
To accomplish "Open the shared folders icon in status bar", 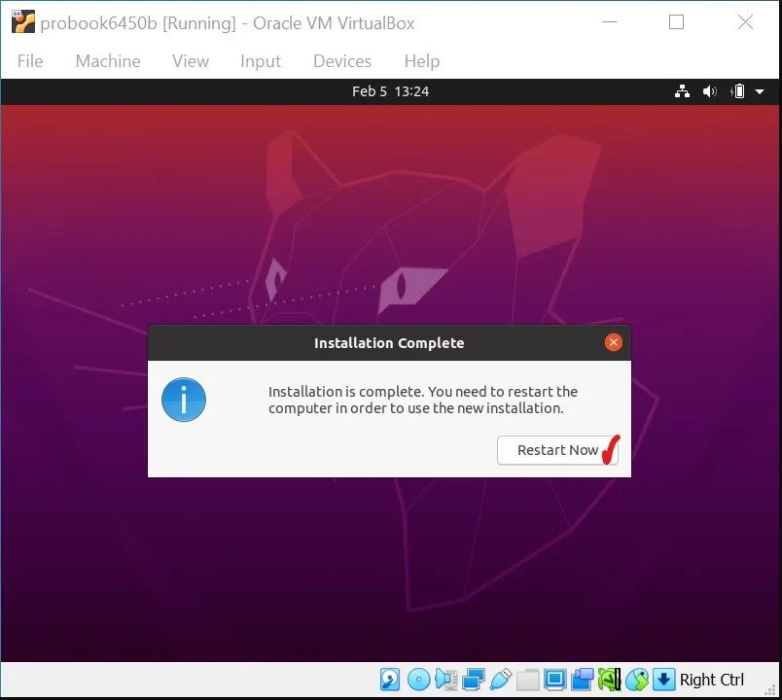I will [x=528, y=680].
